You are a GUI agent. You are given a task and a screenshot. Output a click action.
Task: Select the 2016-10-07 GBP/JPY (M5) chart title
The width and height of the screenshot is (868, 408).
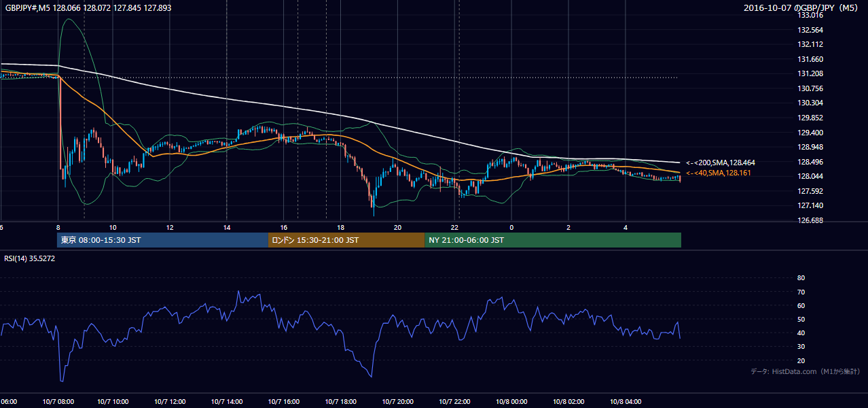(x=801, y=8)
